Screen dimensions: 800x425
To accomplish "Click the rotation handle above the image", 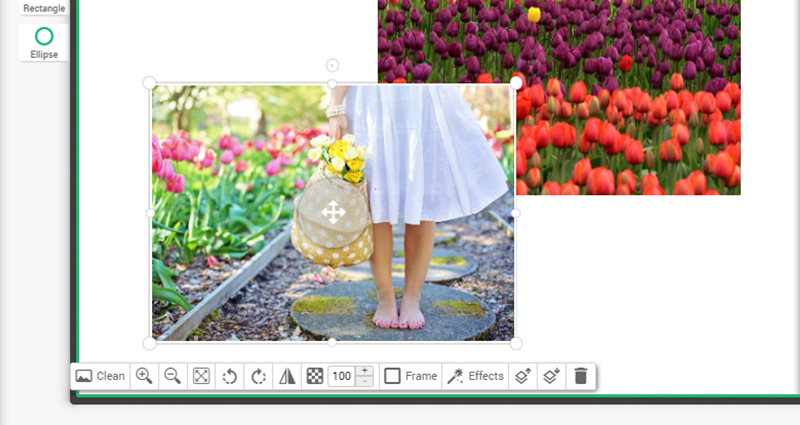I will [332, 66].
